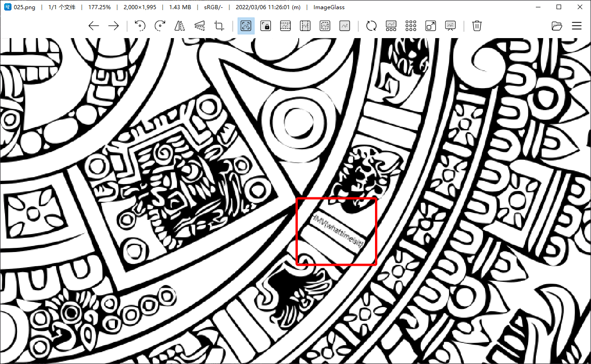Enable Scale to fill zoom mode
The image size is (591, 364).
(345, 26)
